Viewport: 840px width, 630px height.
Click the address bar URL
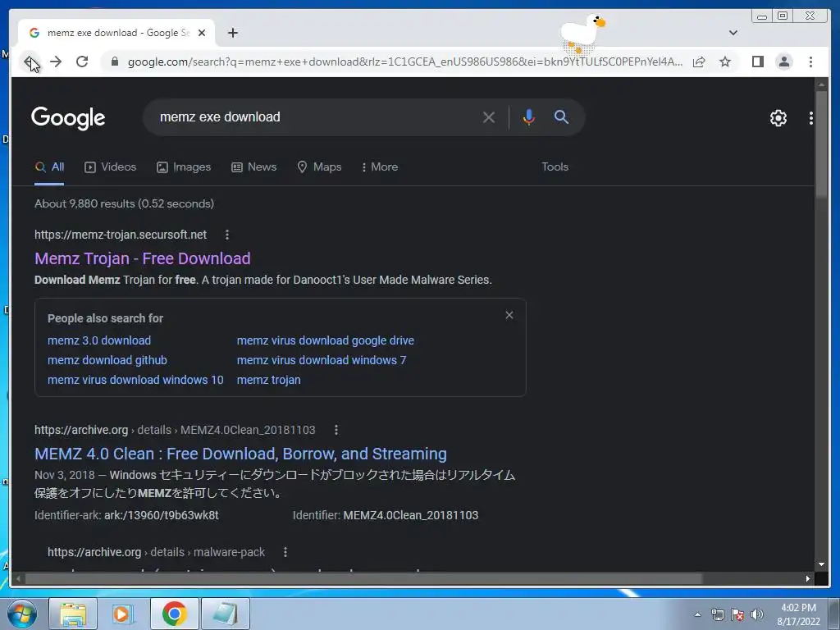[x=404, y=62]
